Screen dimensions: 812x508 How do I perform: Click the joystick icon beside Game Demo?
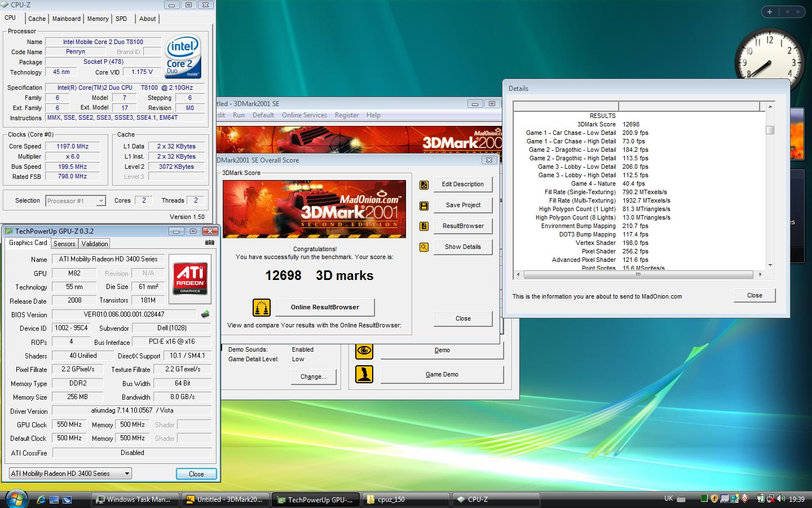pos(364,374)
